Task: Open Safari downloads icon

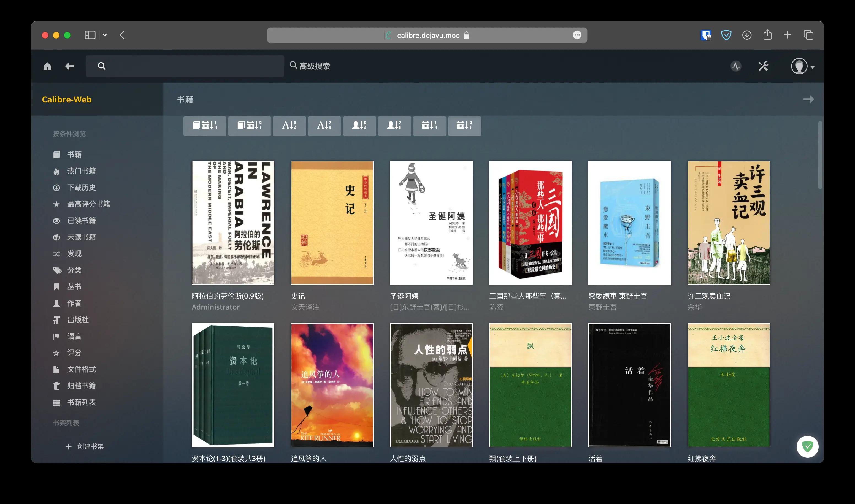Action: point(747,35)
